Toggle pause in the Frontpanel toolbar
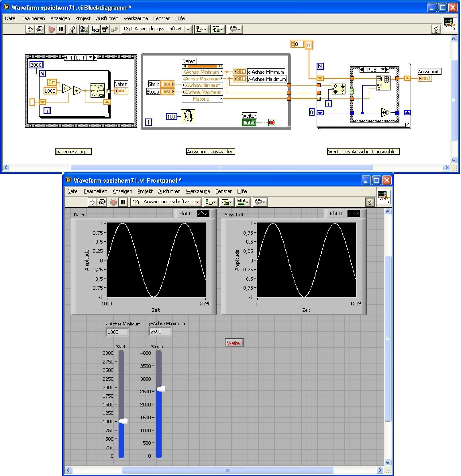The height and width of the screenshot is (476, 461). coord(123,202)
